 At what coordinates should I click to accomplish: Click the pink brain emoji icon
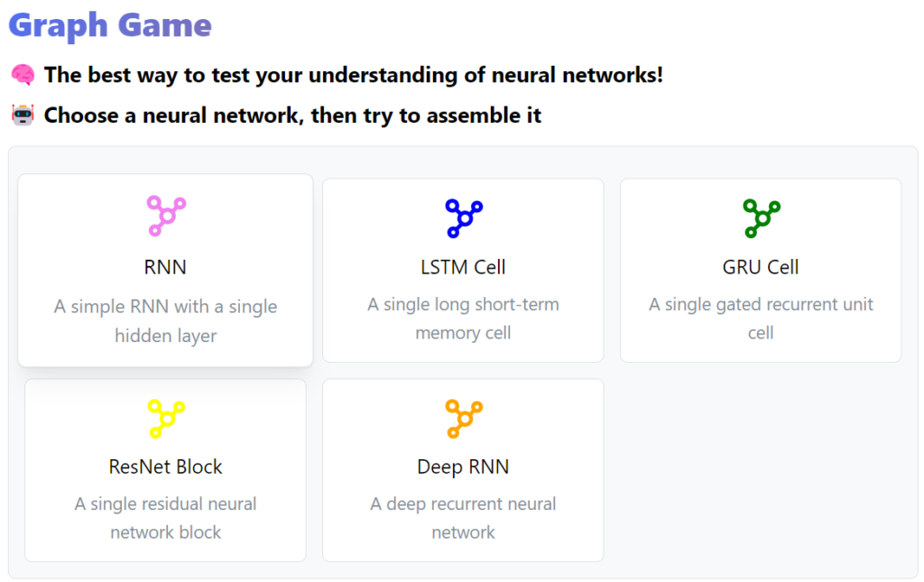pyautogui.click(x=23, y=75)
